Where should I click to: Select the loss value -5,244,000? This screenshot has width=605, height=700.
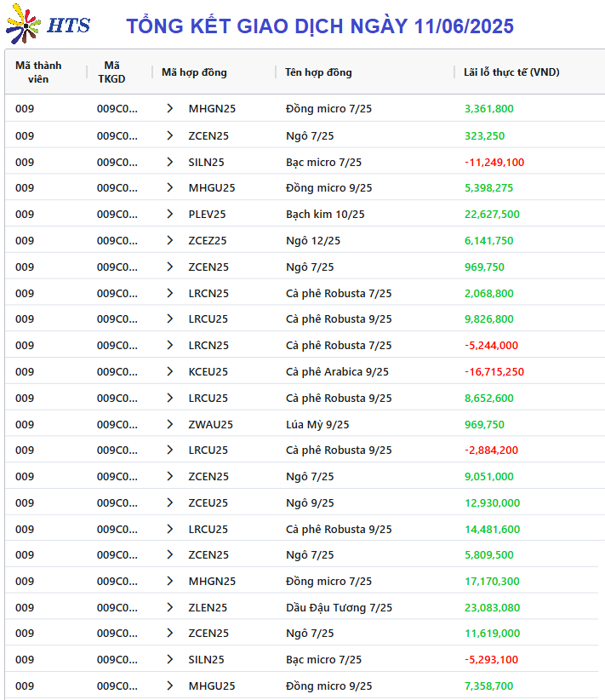491,345
